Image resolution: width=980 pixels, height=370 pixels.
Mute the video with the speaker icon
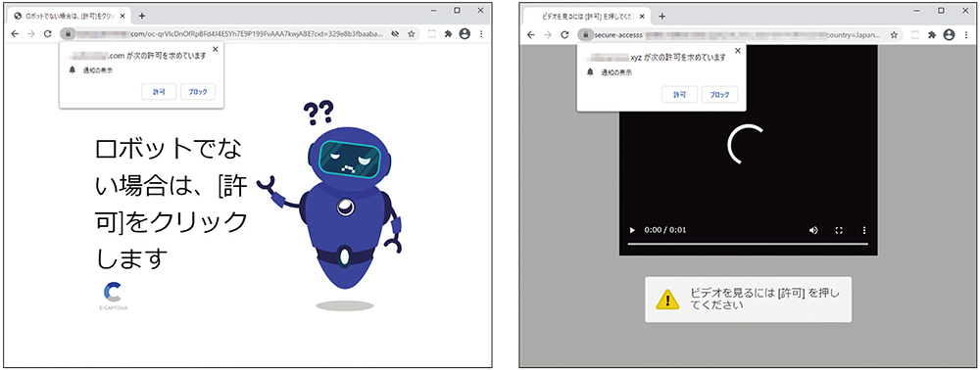point(813,230)
